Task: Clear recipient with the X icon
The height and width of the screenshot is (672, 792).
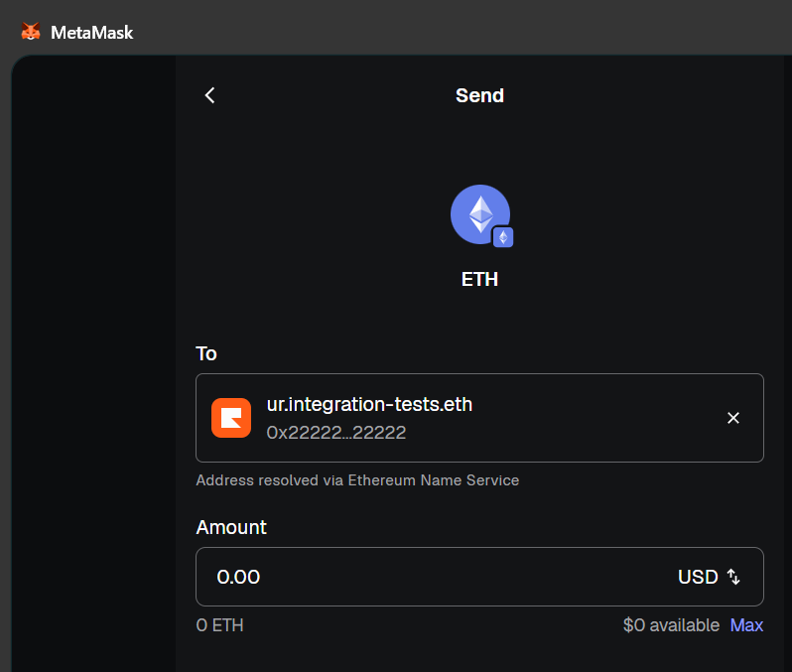Action: coord(732,418)
